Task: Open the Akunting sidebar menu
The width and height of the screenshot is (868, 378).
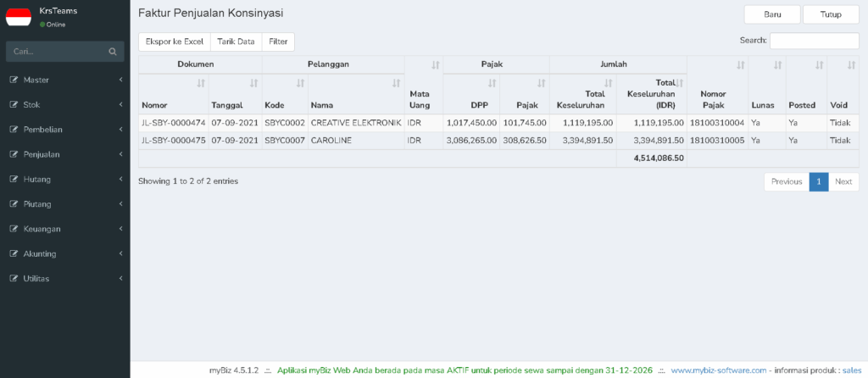Action: (64, 254)
